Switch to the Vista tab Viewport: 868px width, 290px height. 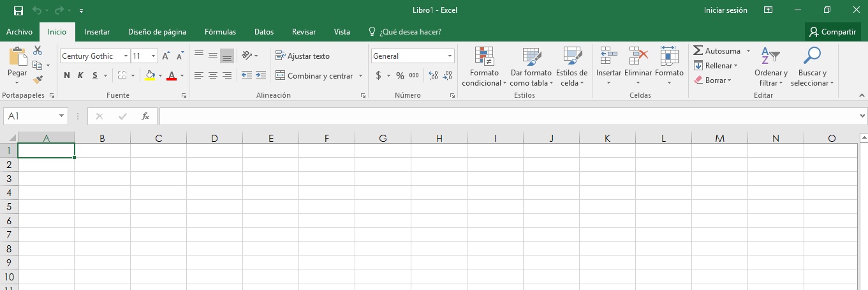click(342, 32)
